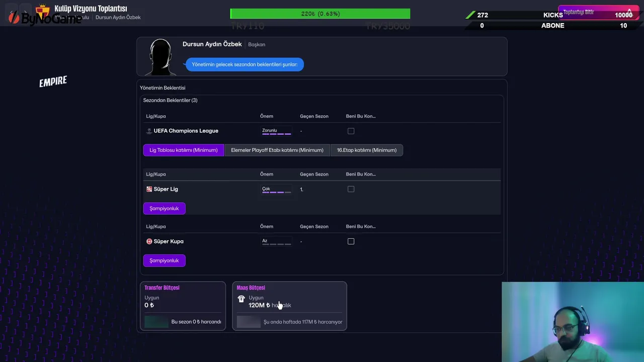Click the 'Süper Kupa' row name

coord(169,241)
